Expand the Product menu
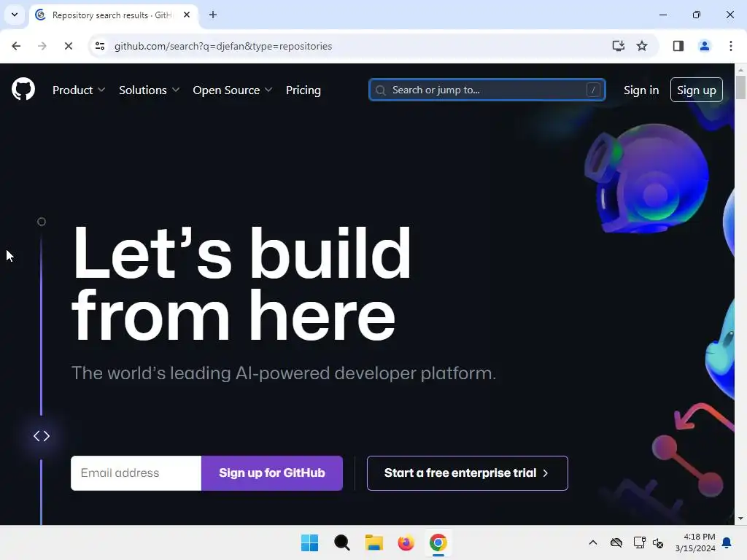This screenshot has height=560, width=747. tap(79, 90)
